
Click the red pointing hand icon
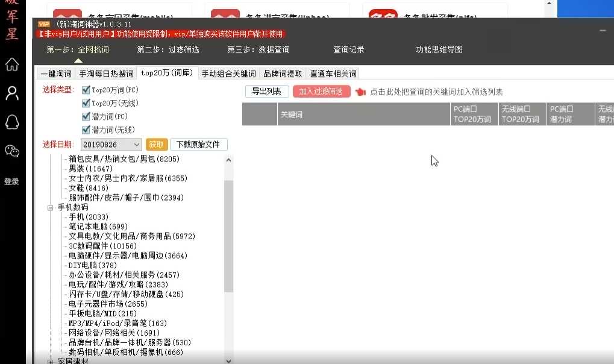[x=360, y=92]
